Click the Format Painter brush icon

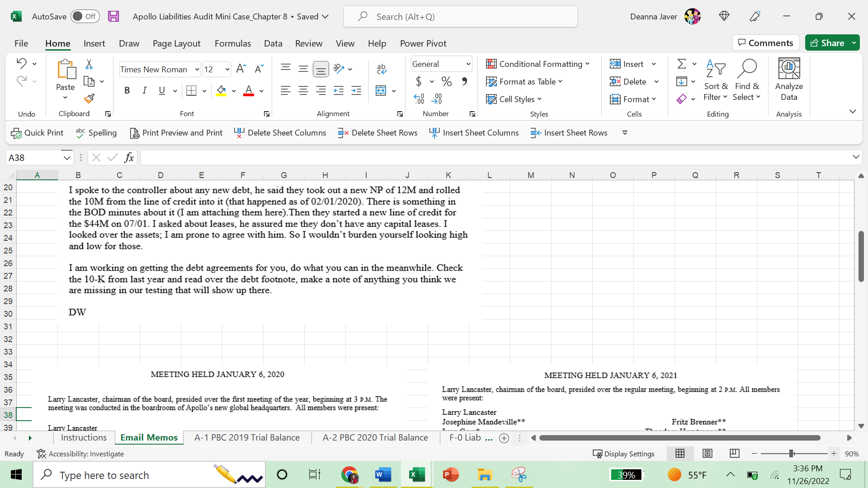tap(89, 99)
